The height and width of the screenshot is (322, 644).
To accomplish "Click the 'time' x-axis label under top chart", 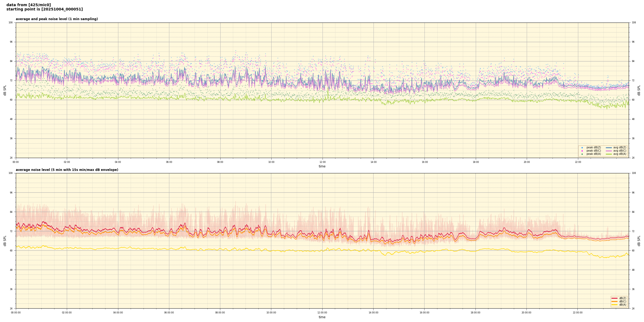I will tap(322, 166).
